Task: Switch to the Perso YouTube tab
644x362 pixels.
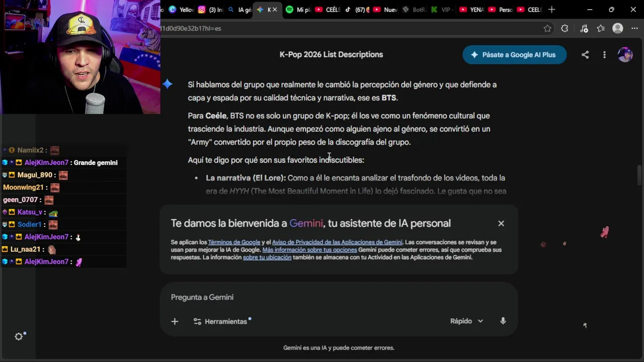Action: (501, 10)
